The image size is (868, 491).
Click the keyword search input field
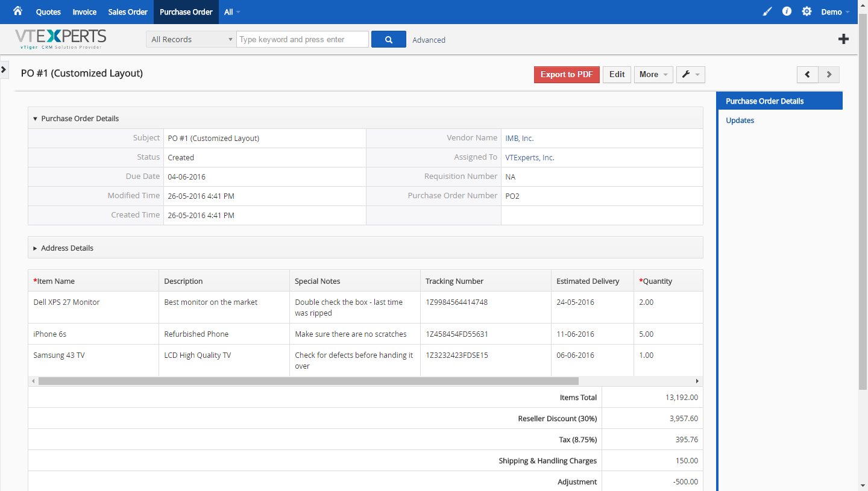coord(303,39)
